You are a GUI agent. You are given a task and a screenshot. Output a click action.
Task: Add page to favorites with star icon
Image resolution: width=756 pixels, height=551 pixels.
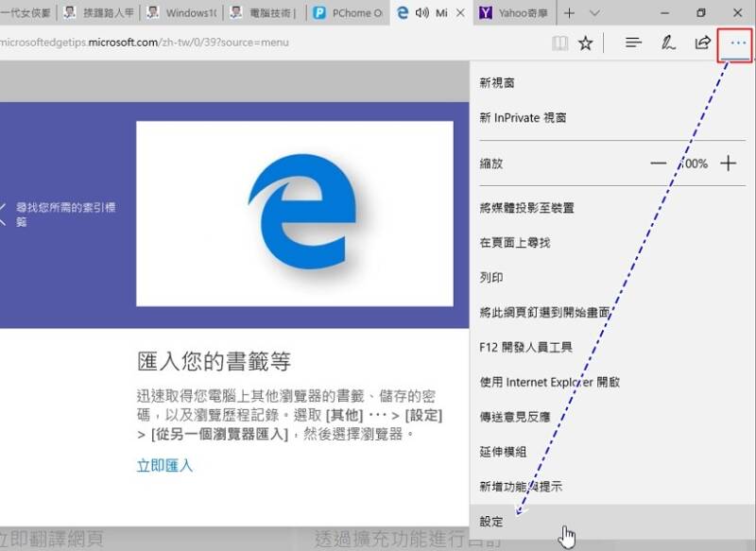click(586, 43)
